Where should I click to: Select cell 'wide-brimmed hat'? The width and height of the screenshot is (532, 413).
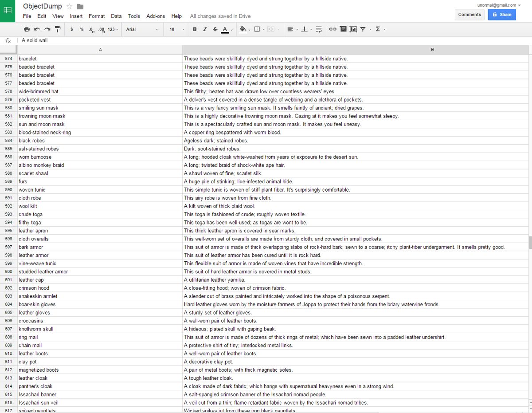tap(100, 91)
